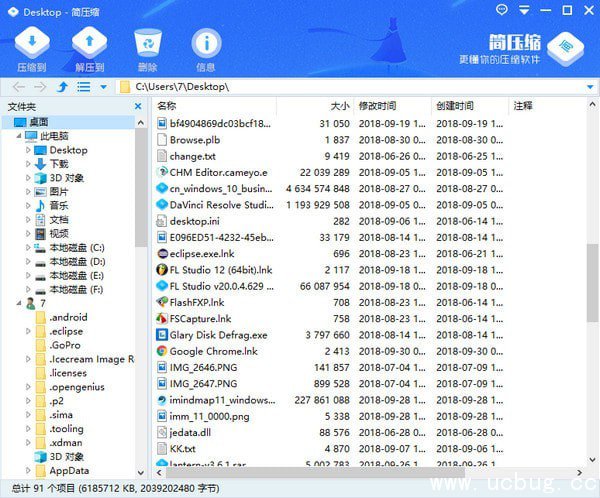Open the address bar path history dropdown
The width and height of the screenshot is (600, 498).
590,87
